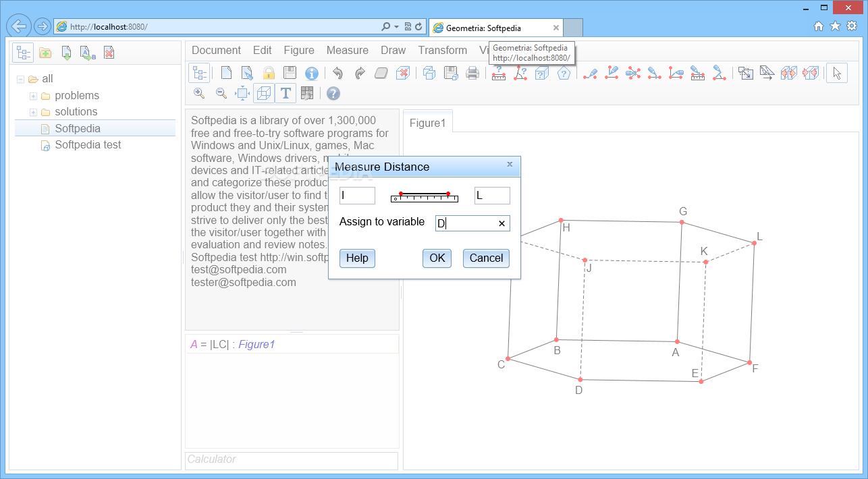Viewport: 868px width, 479px height.
Task: Open the Edit menu
Action: coord(263,50)
